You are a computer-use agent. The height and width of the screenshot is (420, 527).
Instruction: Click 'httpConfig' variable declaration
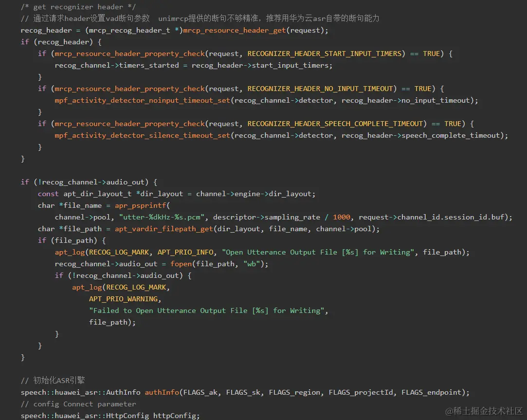point(174,416)
